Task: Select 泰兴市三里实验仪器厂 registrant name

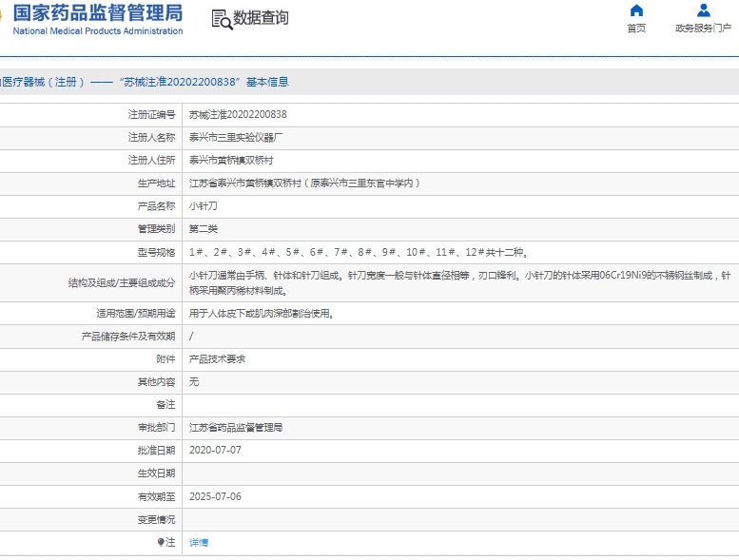Action: pos(236,138)
